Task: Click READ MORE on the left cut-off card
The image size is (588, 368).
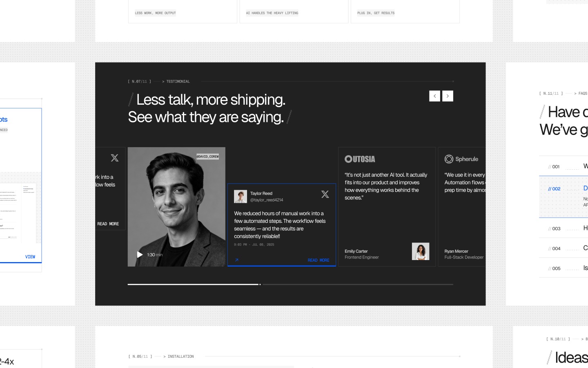Action: pos(108,224)
